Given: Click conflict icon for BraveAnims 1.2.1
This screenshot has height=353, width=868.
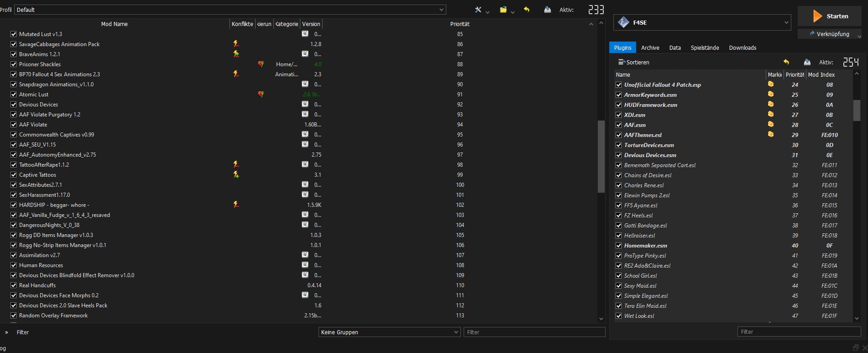Looking at the screenshot, I should [x=236, y=54].
